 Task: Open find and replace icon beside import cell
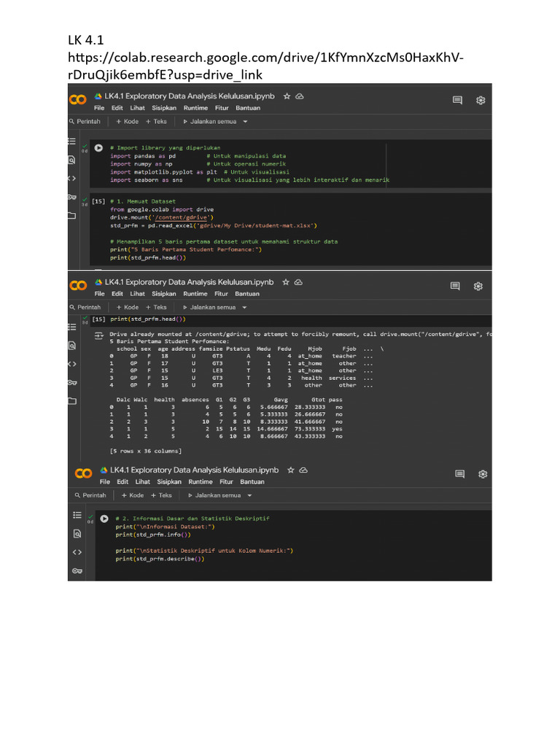pyautogui.click(x=72, y=160)
